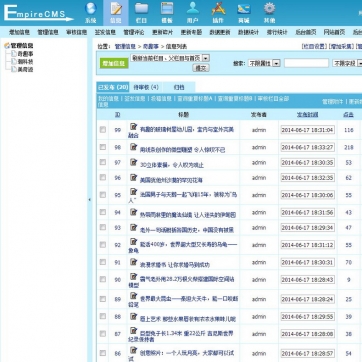This screenshot has width=362, height=362.
Task: Click the edit icon of row ID 87
Action: [x=134, y=331]
